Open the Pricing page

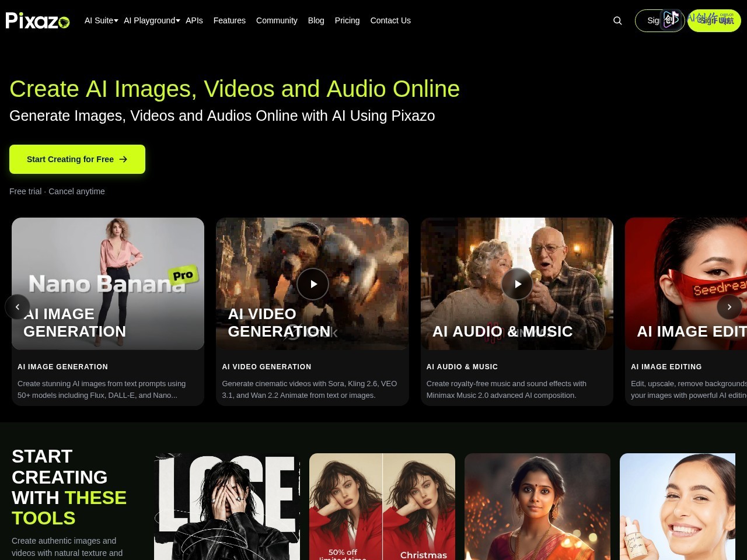tap(347, 20)
